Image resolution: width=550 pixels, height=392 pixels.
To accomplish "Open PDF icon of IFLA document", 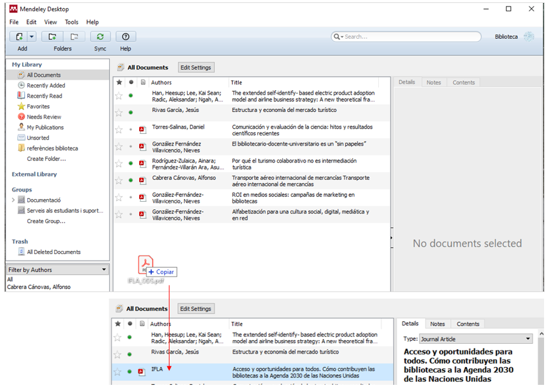I will 142,372.
